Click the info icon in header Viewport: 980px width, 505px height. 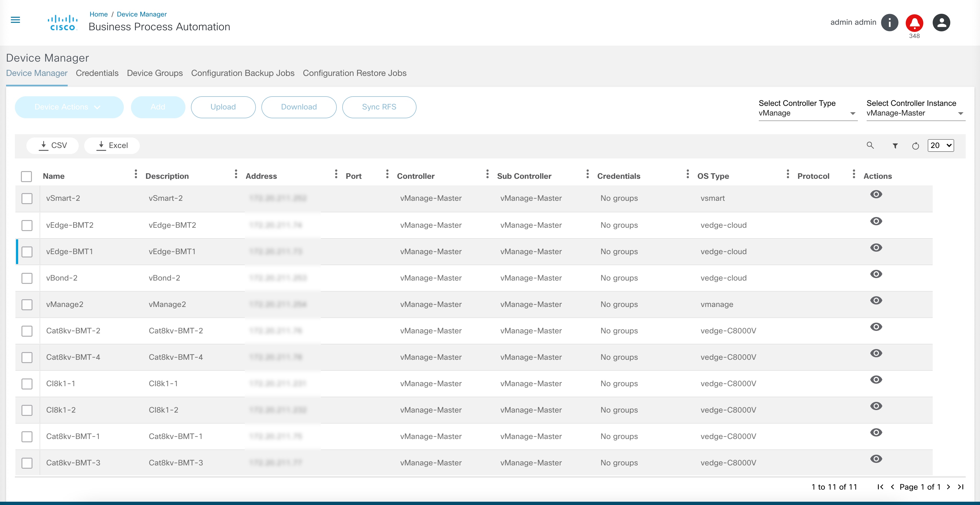(889, 23)
